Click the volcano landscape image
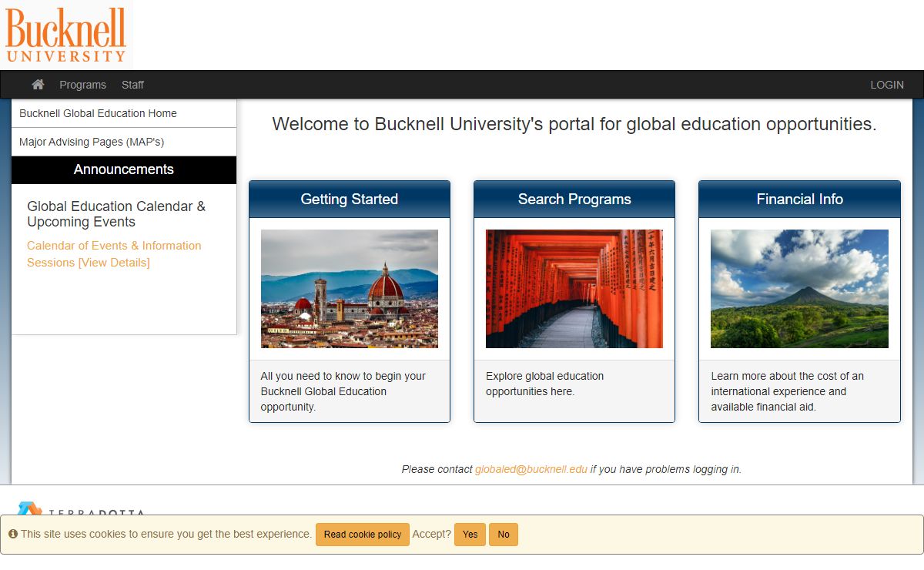The height and width of the screenshot is (570, 924). (x=799, y=289)
